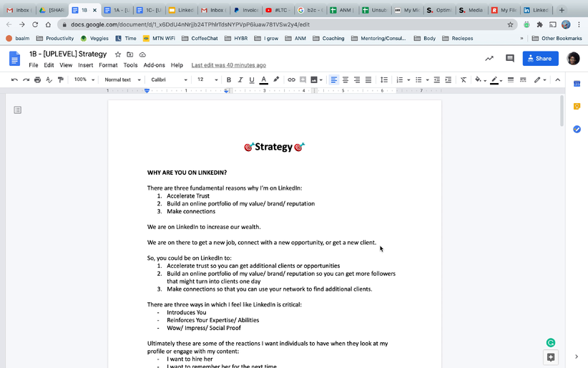The image size is (588, 368).
Task: Open the 'Last edit was 40 minutes ago' link
Action: point(228,65)
